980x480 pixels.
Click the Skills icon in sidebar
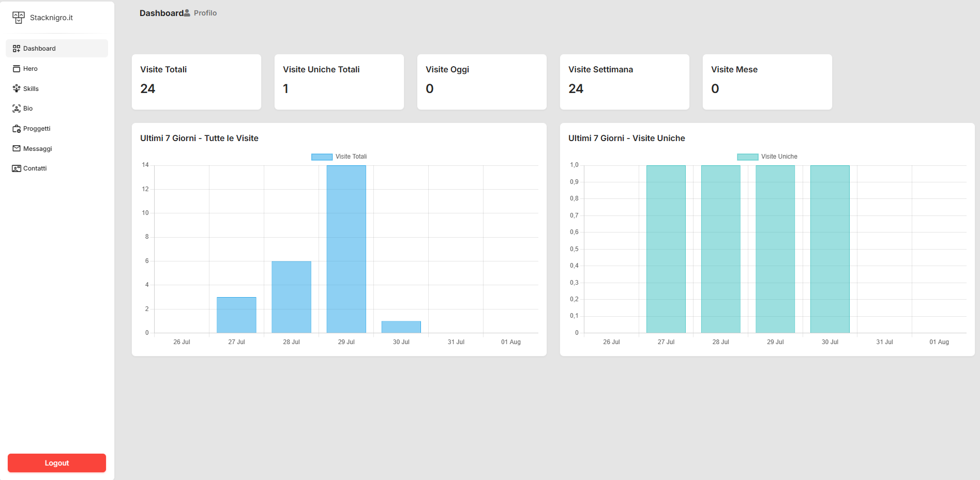coord(17,88)
